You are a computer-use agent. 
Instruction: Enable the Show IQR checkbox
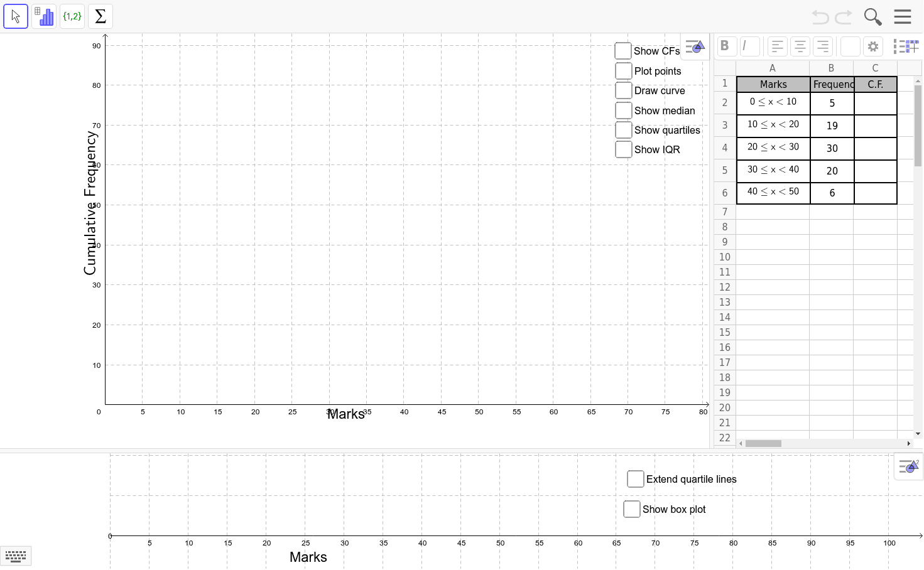pos(624,149)
